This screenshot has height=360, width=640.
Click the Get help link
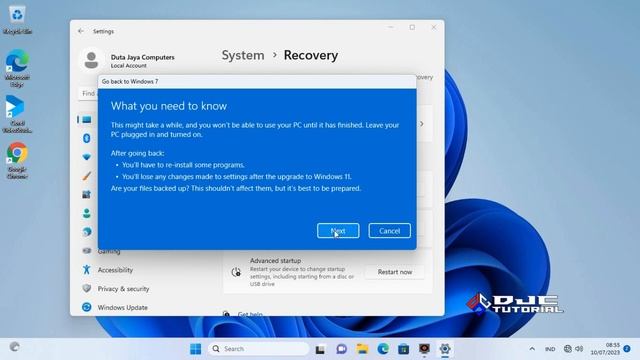(x=250, y=314)
